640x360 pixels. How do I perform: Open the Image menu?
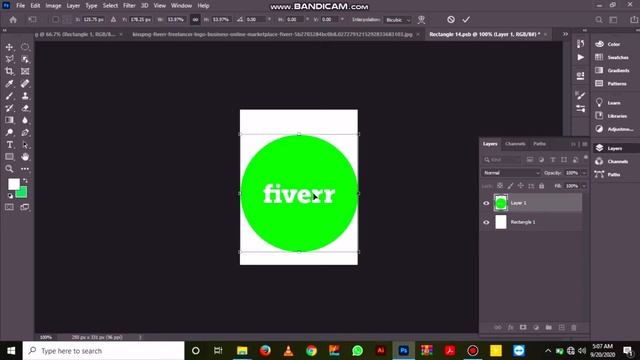tap(53, 6)
